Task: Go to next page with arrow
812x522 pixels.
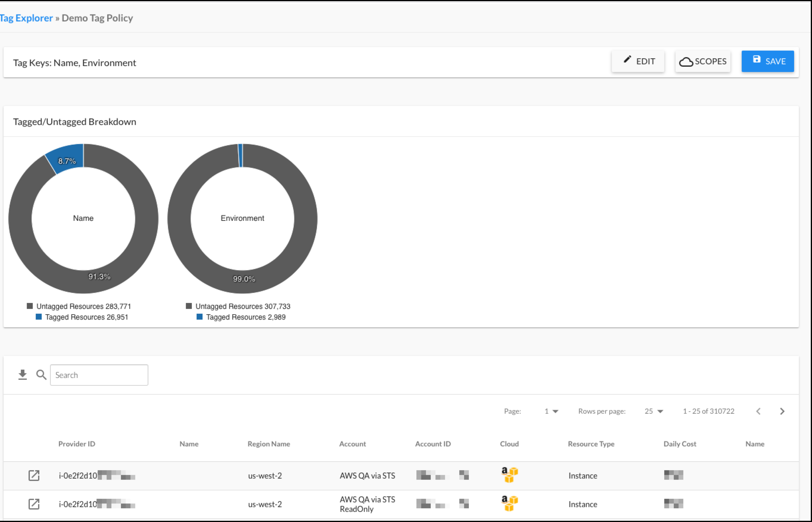Action: tap(782, 411)
